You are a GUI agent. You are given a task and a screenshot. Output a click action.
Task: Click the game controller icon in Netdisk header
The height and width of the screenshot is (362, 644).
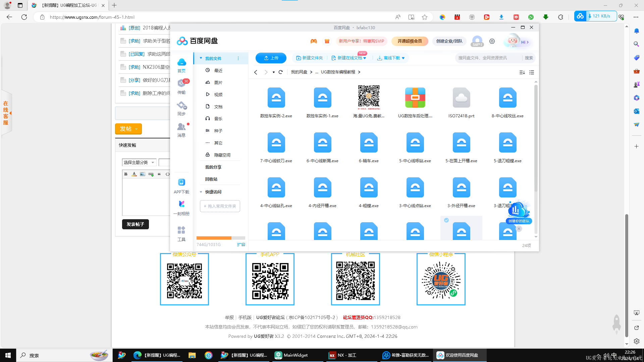pos(314,41)
